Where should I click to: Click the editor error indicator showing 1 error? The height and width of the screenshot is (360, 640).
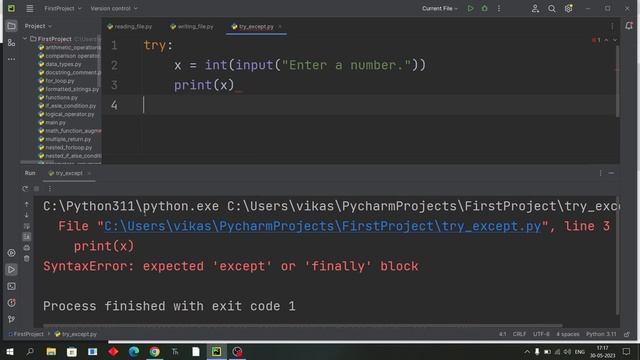[596, 40]
